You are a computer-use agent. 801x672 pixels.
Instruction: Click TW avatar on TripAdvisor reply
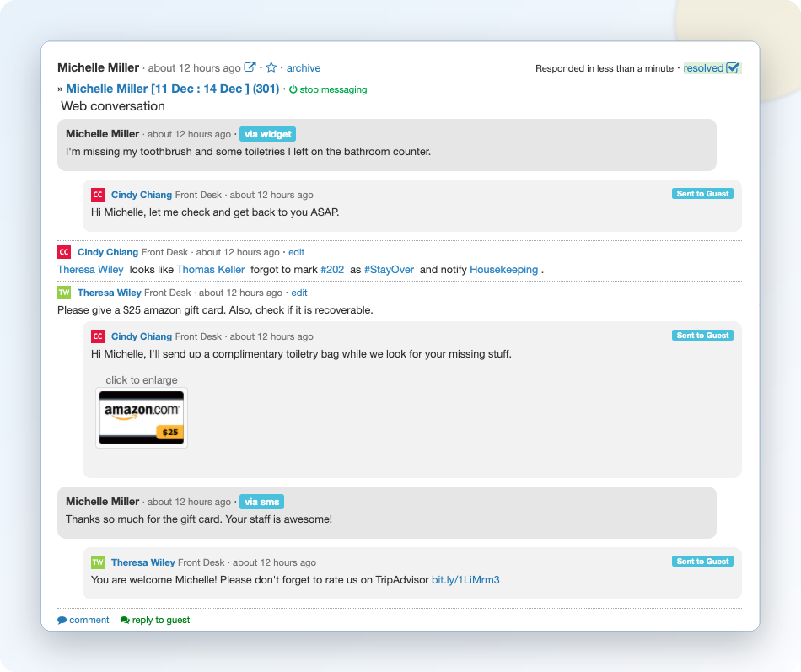tap(98, 562)
